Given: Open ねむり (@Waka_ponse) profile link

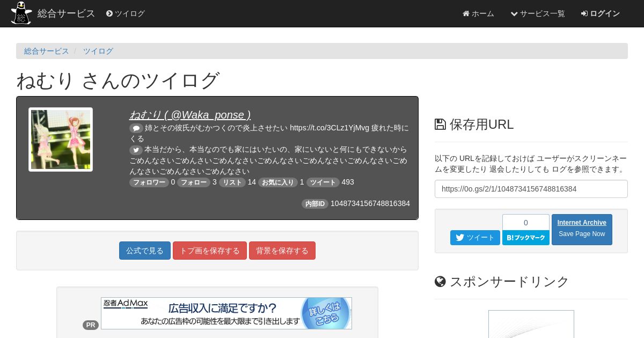Looking at the screenshot, I should point(190,115).
